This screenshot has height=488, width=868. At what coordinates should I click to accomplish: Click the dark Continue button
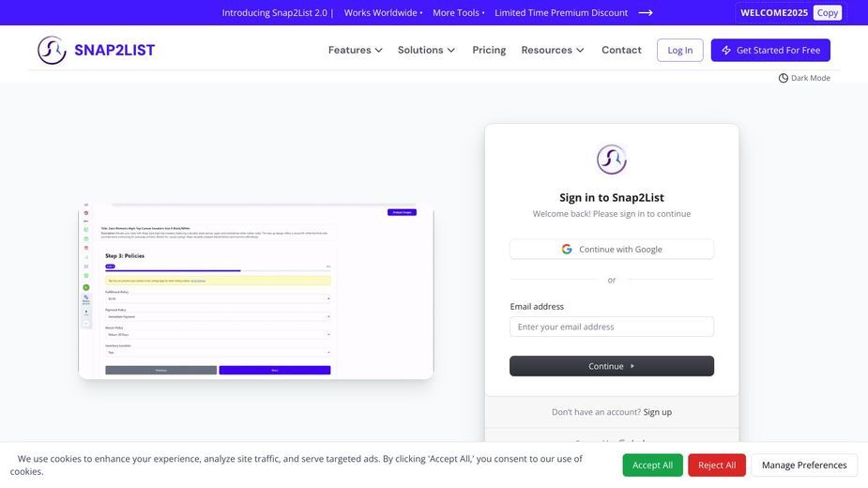click(611, 366)
